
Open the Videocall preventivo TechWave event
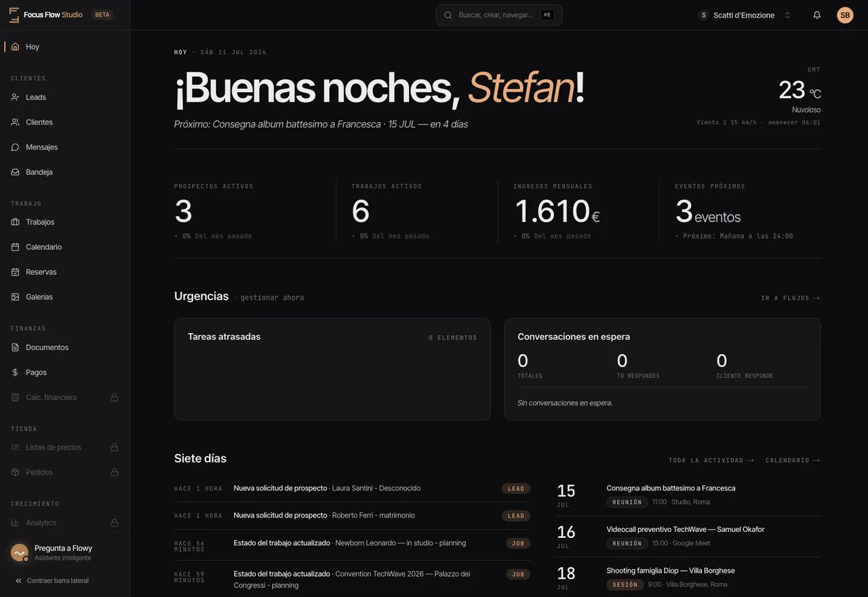pos(688,537)
